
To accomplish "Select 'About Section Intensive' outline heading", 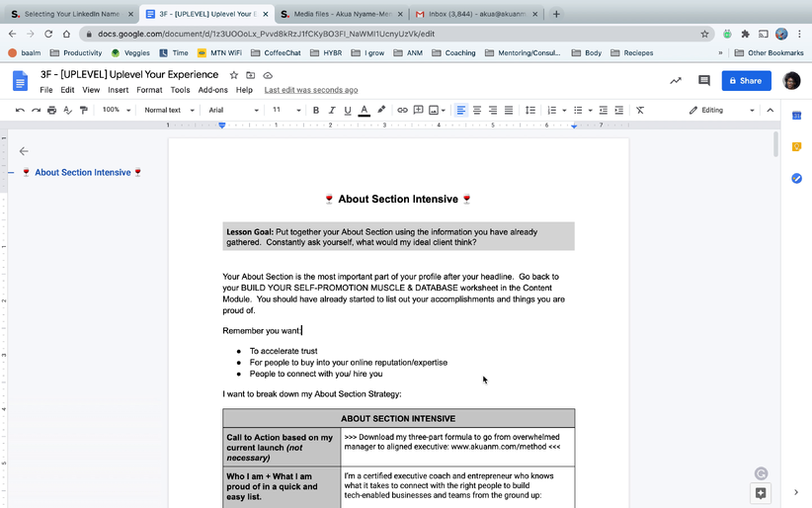I will click(83, 172).
